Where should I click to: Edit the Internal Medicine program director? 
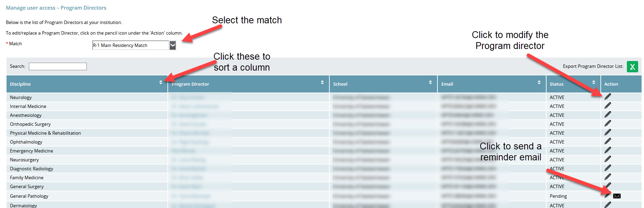pos(608,106)
